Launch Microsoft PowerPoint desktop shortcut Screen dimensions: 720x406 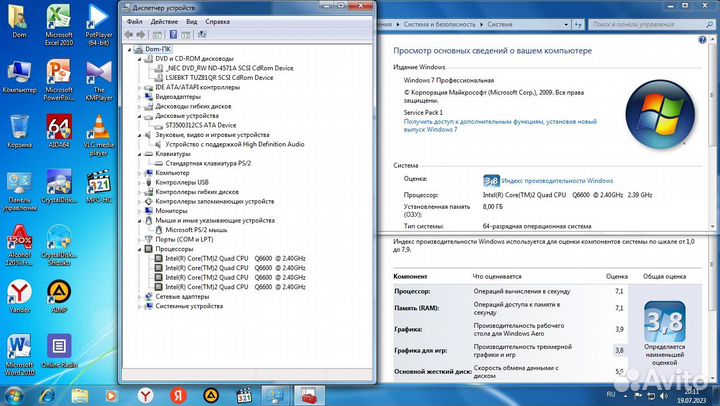pyautogui.click(x=59, y=79)
